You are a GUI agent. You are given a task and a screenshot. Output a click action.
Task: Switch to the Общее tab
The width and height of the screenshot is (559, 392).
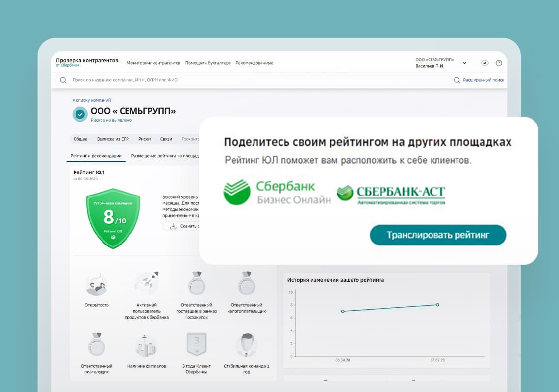click(x=80, y=139)
